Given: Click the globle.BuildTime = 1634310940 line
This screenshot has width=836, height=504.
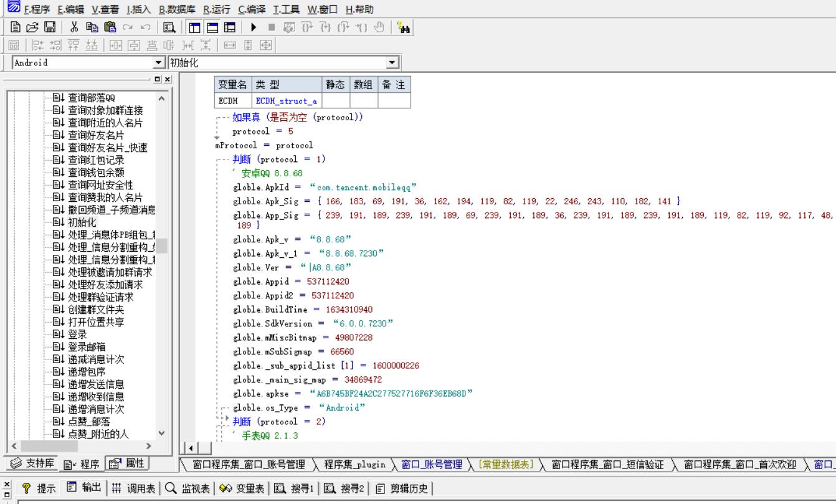Looking at the screenshot, I should coord(303,310).
